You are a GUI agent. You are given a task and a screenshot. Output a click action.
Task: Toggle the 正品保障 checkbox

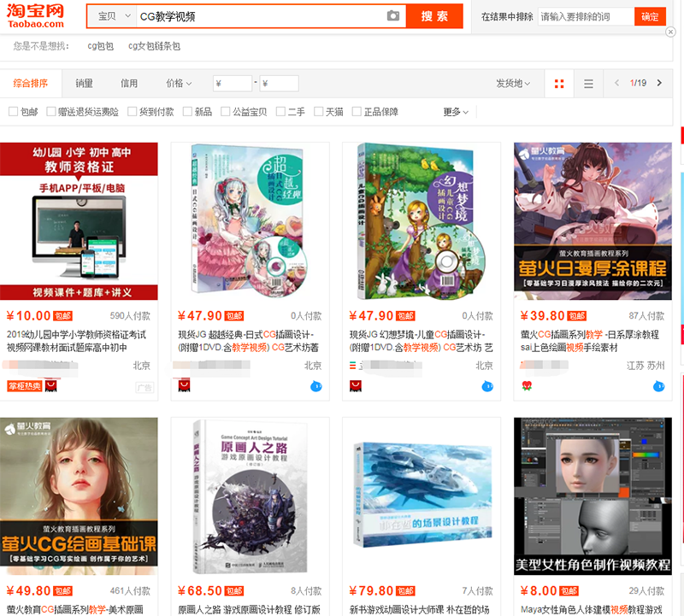pyautogui.click(x=357, y=112)
